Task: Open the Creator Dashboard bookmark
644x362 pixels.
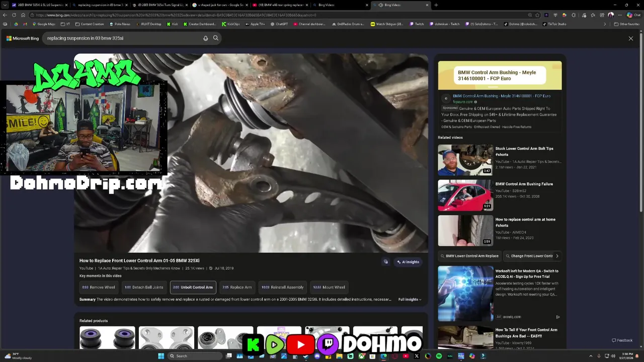Action: click(199, 24)
